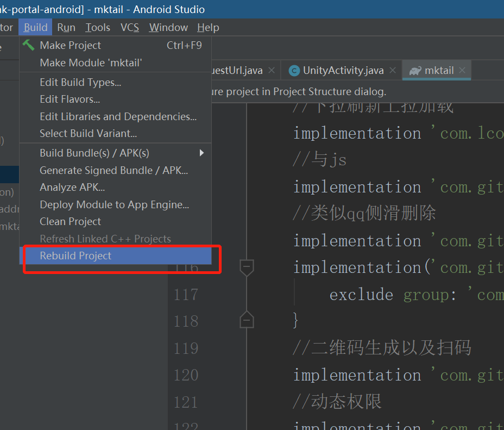
Task: Select Deploy Module to App Engine...
Action: coord(115,204)
